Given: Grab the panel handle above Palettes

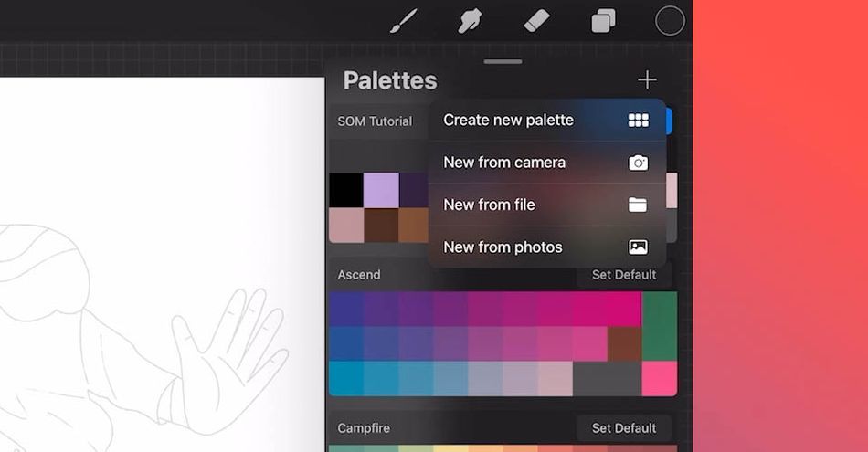Looking at the screenshot, I should click(503, 61).
